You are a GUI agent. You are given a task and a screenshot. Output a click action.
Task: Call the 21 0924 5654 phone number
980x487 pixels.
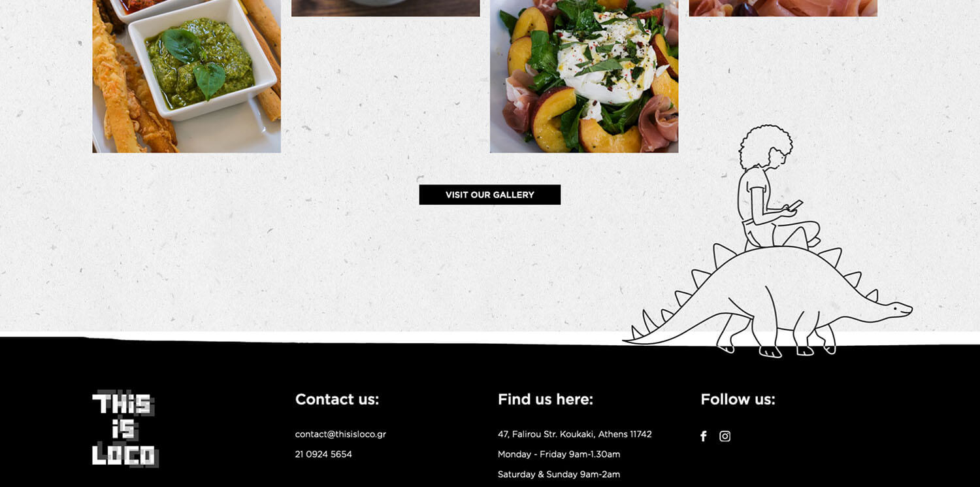[x=323, y=454]
